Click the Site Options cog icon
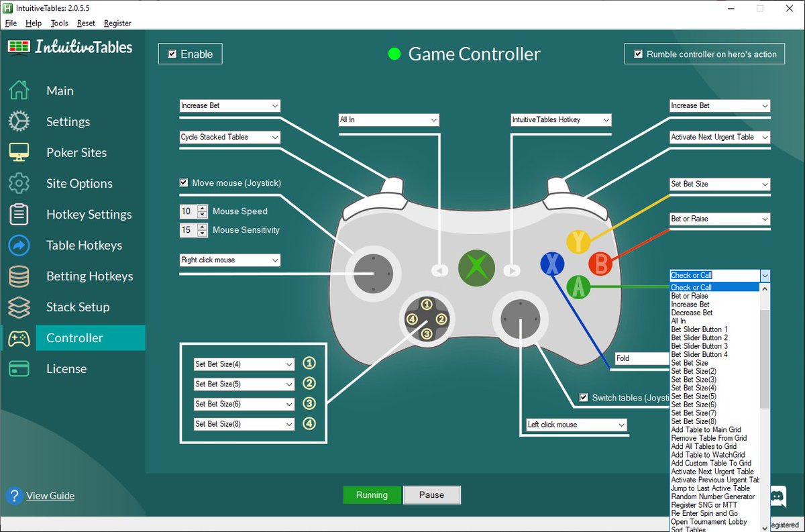Screen dimensions: 805x532 pyautogui.click(x=19, y=183)
